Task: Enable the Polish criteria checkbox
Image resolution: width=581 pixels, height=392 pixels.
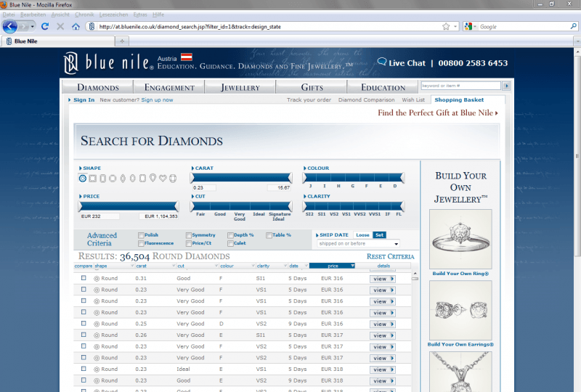Action: (x=141, y=235)
